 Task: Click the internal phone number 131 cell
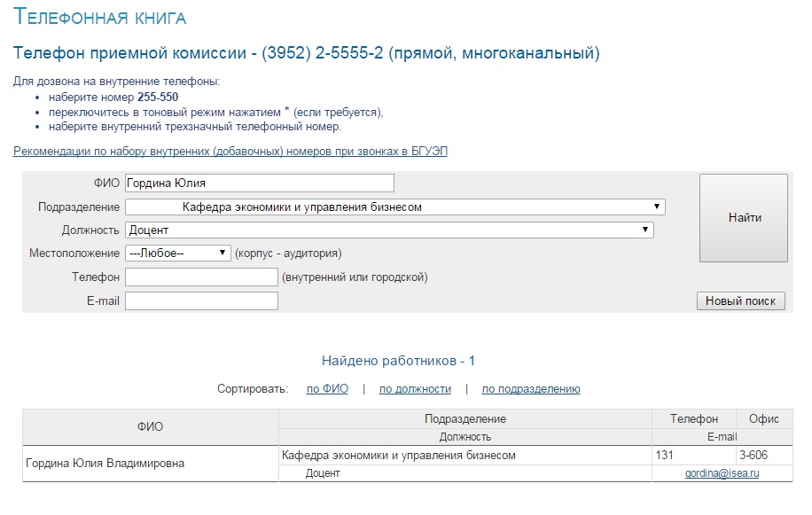665,456
